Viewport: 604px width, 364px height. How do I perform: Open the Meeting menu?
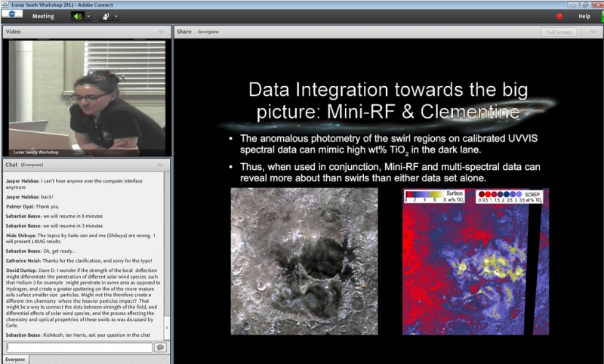click(43, 16)
